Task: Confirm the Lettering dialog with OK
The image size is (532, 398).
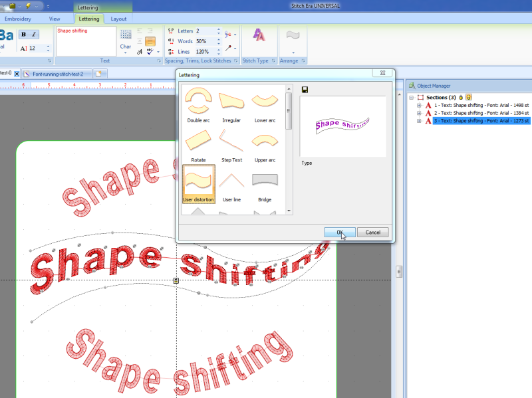Action: (340, 233)
